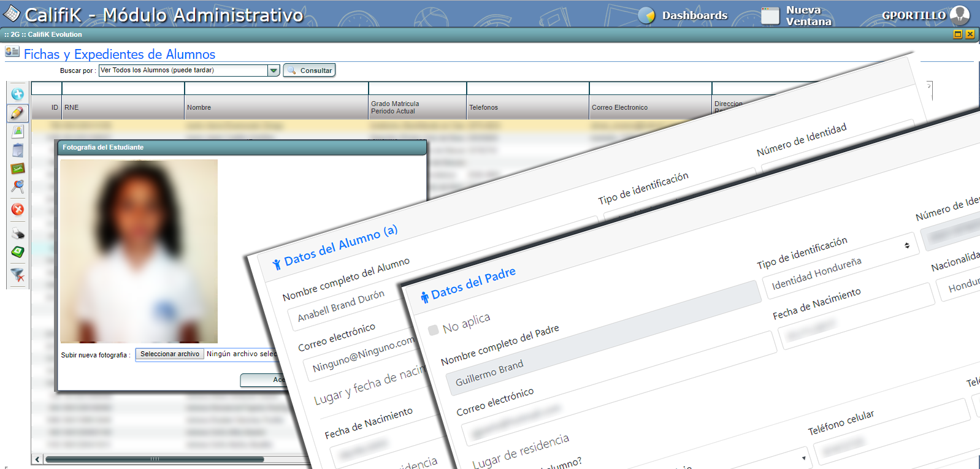980x469 pixels.
Task: Click the RNE column header
Action: [123, 107]
